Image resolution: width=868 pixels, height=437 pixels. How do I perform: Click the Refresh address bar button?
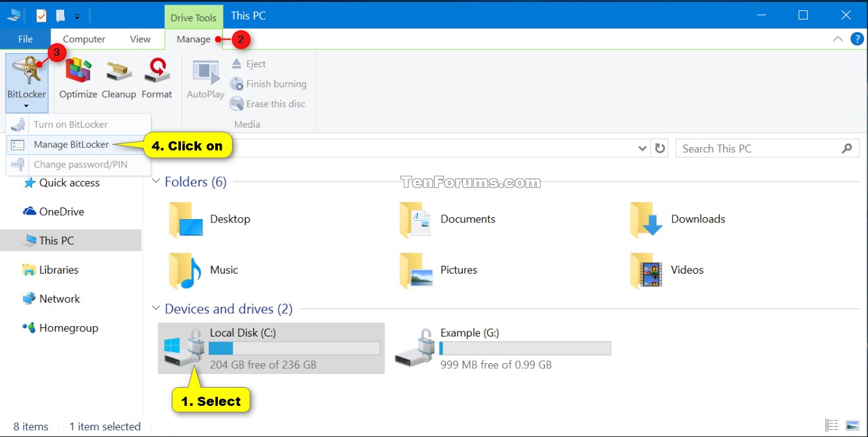660,148
